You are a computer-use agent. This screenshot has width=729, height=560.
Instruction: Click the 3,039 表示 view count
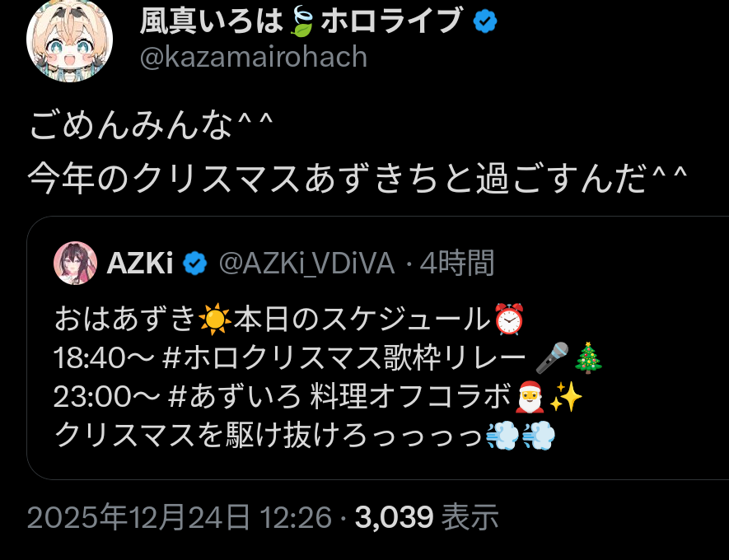coord(427,517)
